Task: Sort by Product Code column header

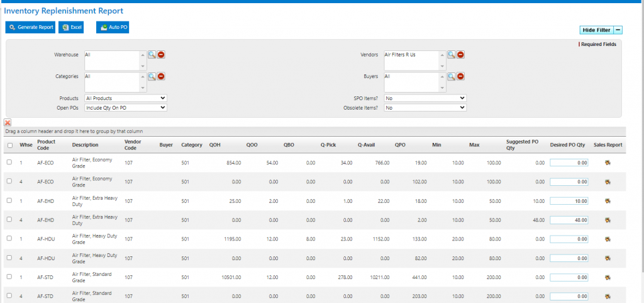Action: point(46,145)
